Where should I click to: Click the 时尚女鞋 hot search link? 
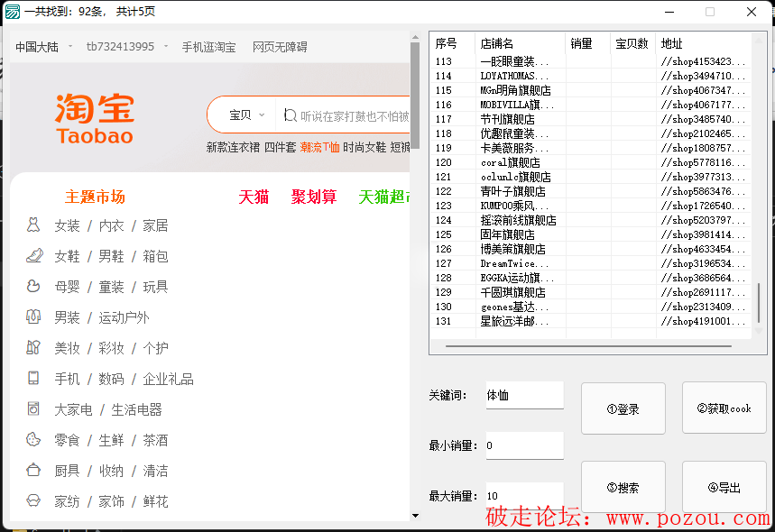click(x=364, y=147)
